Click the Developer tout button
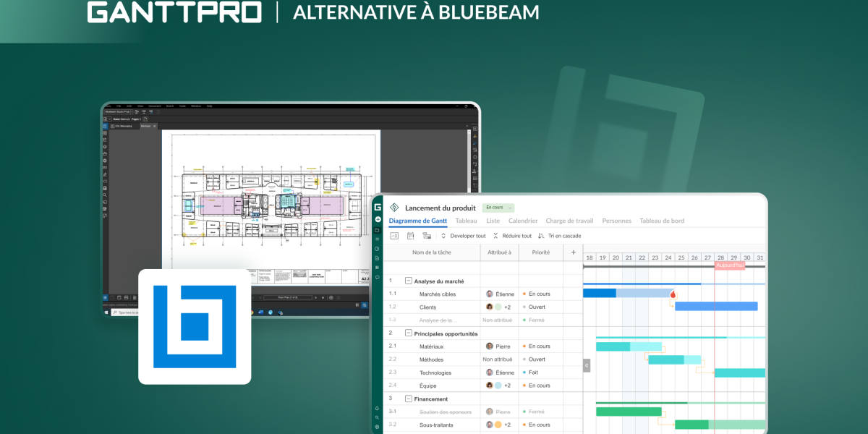This screenshot has height=434, width=868. tap(463, 236)
